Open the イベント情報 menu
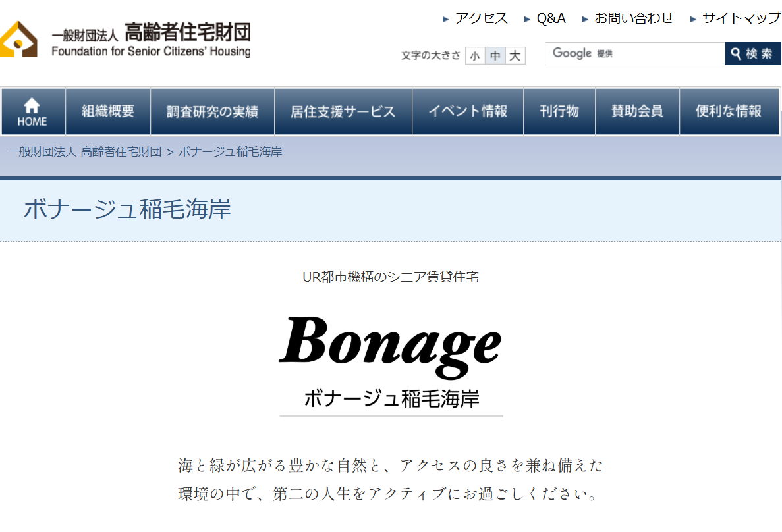782x532 pixels. 468,112
